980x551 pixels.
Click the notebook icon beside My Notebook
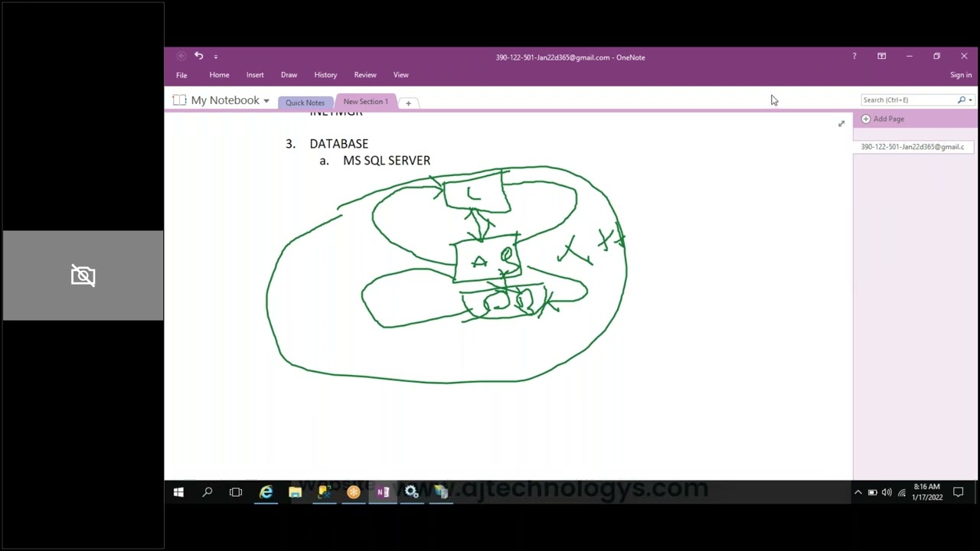click(180, 100)
